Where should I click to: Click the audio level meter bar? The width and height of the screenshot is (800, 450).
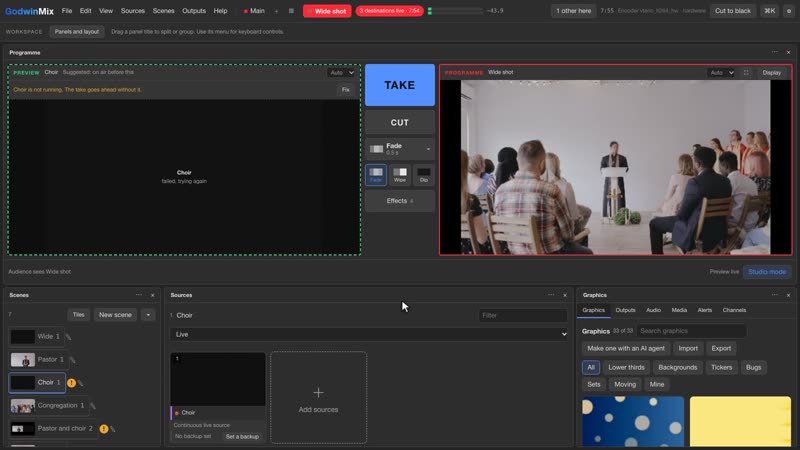click(x=455, y=11)
